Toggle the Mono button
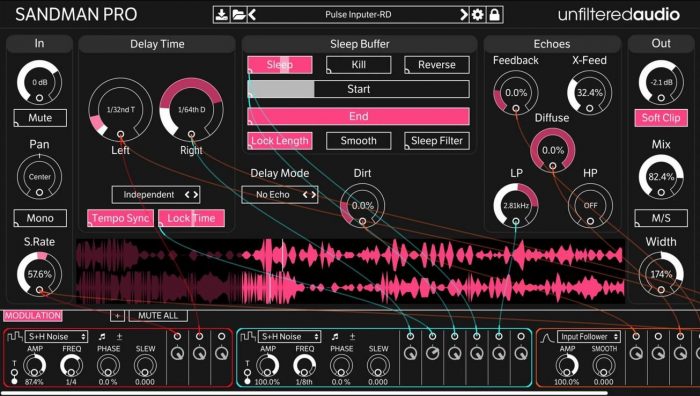This screenshot has height=396, width=700. pos(40,218)
